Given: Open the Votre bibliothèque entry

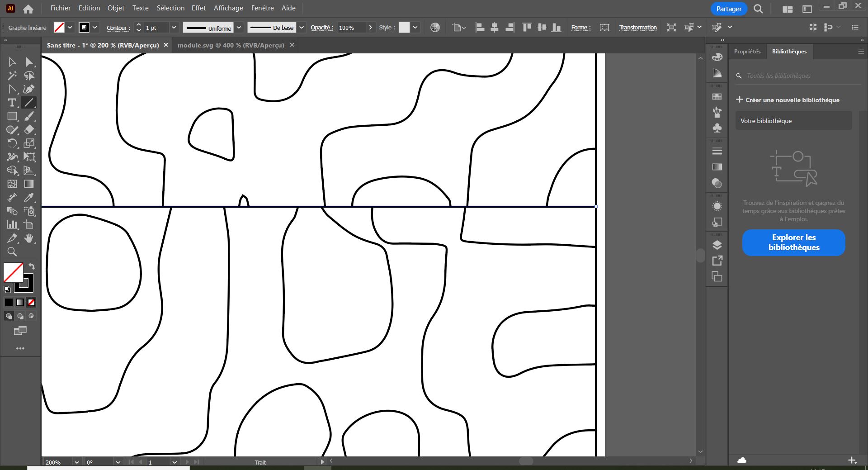Looking at the screenshot, I should pyautogui.click(x=794, y=121).
